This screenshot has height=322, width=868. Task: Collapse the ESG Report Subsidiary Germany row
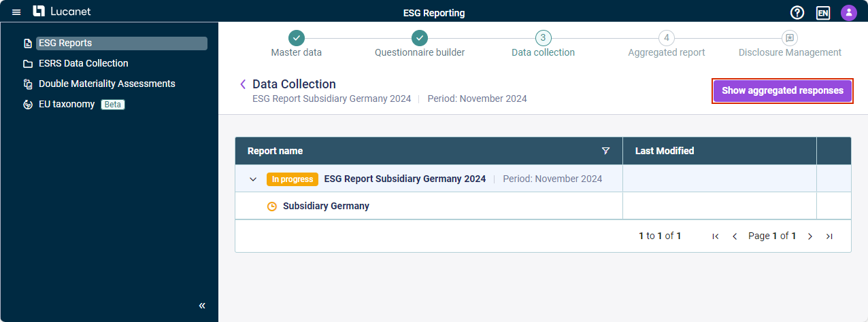click(253, 179)
